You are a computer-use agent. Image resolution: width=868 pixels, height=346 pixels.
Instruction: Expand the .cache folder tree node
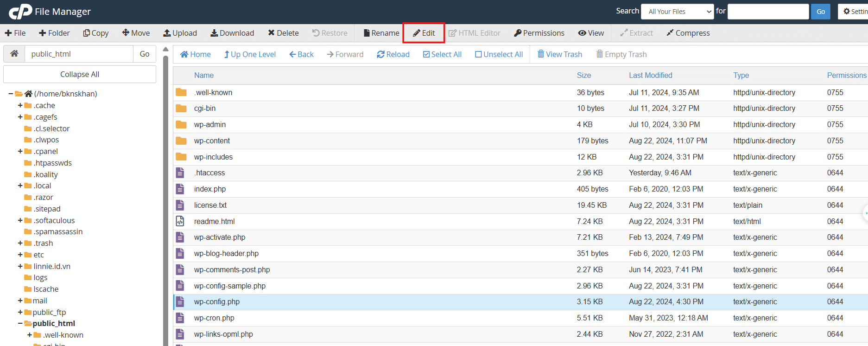click(20, 105)
